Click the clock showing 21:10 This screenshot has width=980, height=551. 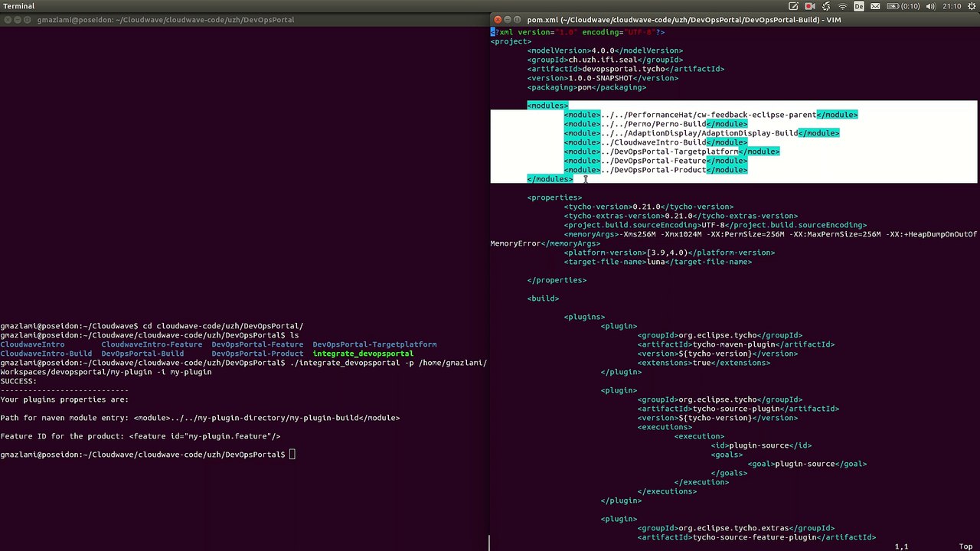(952, 6)
